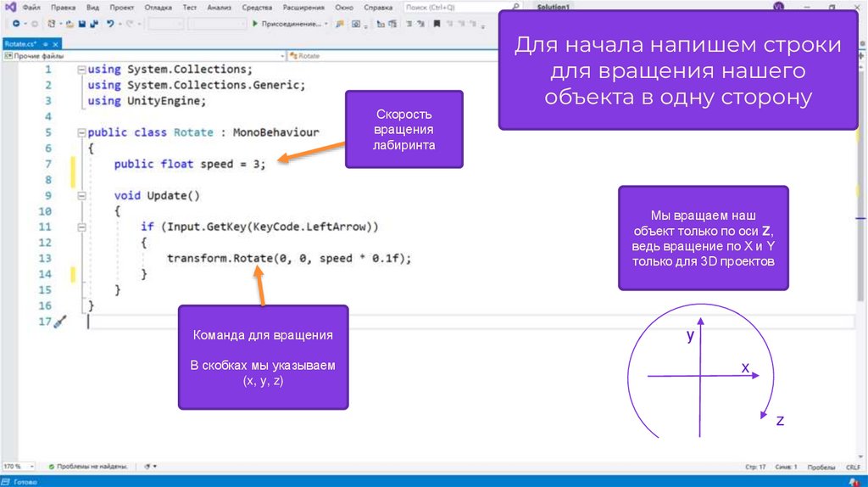Viewport: 868px width, 487px height.
Task: Open the solution configurations combo box
Action: point(165,24)
